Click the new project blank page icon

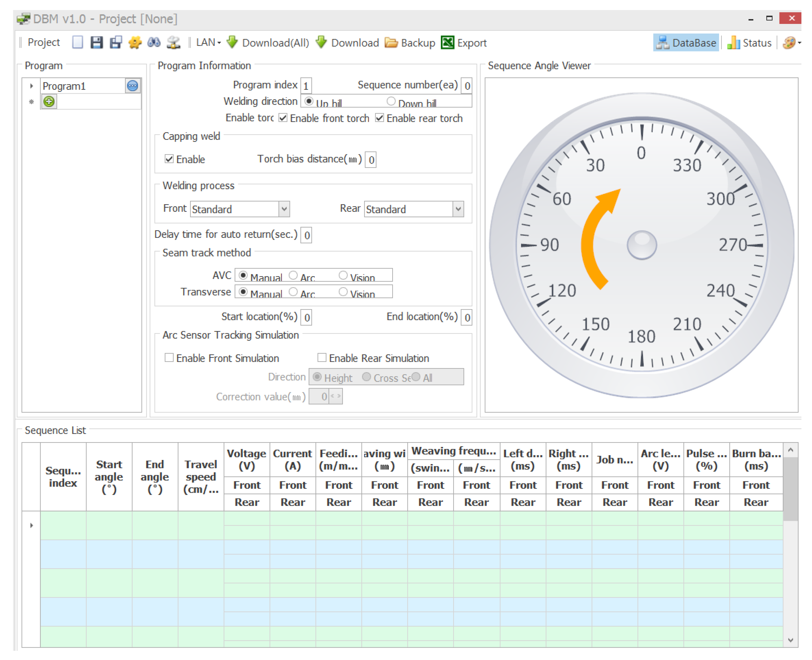pos(77,42)
